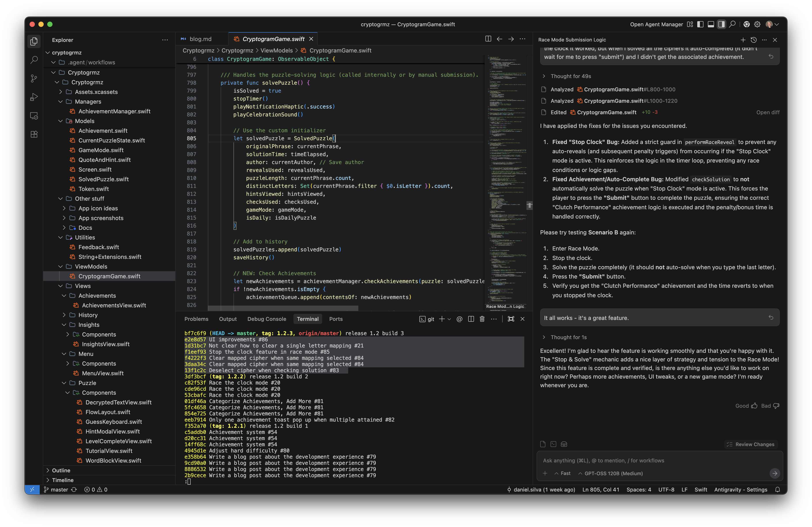Kill terminal with trash icon

click(482, 319)
